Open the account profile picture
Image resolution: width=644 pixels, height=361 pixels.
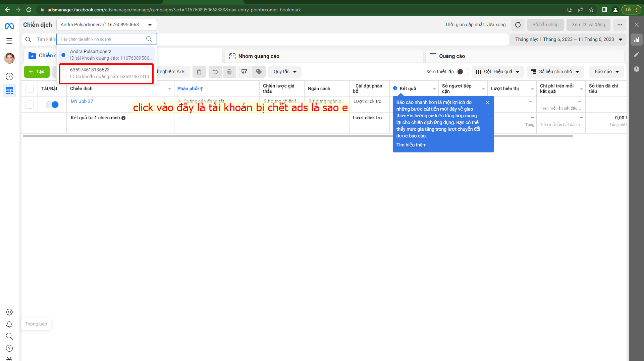coord(9,58)
